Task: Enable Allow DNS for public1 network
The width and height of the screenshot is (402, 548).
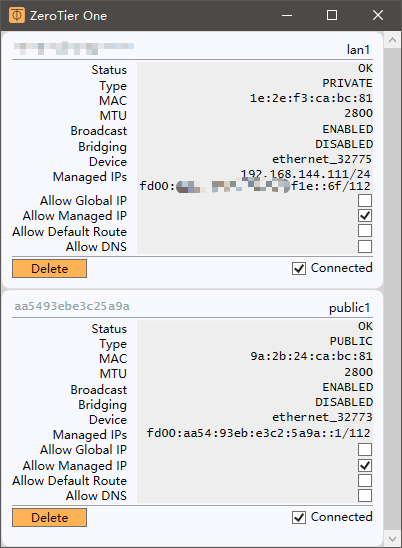Action: tap(365, 495)
